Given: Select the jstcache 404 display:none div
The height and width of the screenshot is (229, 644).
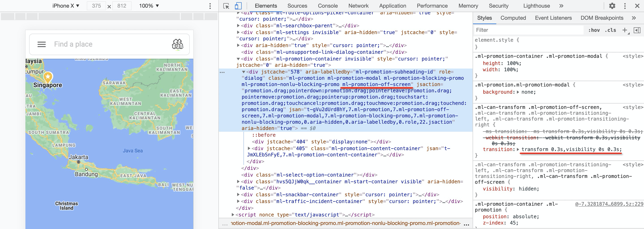Looking at the screenshot, I should click(x=322, y=142).
